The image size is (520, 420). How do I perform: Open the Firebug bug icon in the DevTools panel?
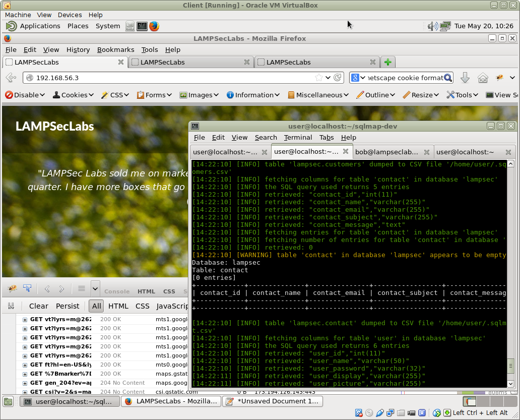12,288
